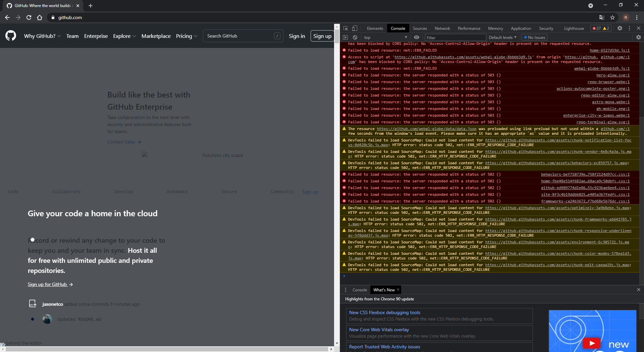The width and height of the screenshot is (644, 352).
Task: Focus the Search GitHub field
Action: pos(243,36)
